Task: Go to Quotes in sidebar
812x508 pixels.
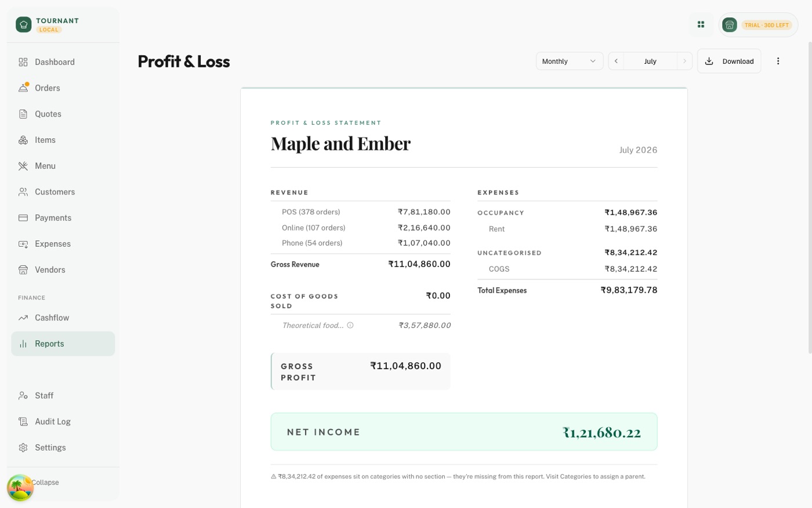Action: coord(63,114)
